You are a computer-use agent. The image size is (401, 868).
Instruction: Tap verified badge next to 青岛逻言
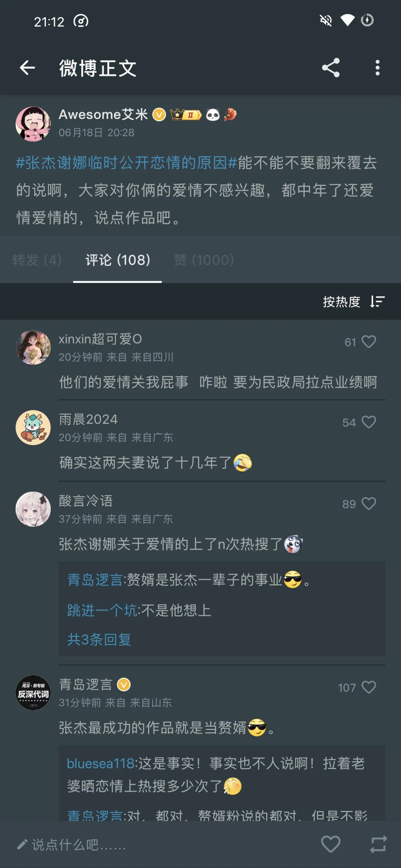pos(124,684)
